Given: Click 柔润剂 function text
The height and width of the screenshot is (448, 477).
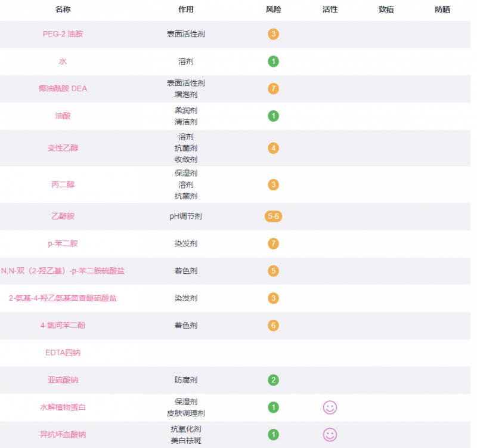Looking at the screenshot, I should [x=186, y=110].
